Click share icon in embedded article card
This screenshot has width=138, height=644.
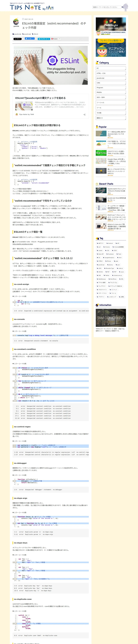[84, 115]
